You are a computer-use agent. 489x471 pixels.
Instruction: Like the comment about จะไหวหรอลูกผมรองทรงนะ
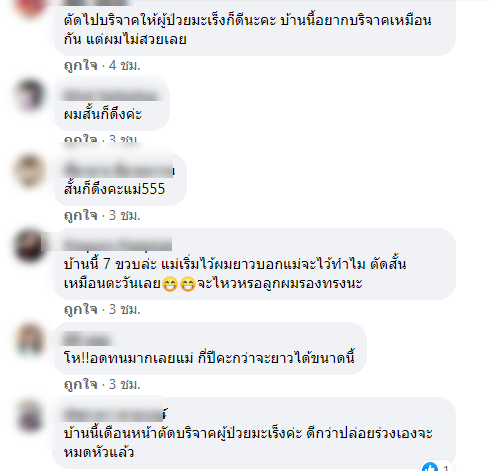coord(80,309)
